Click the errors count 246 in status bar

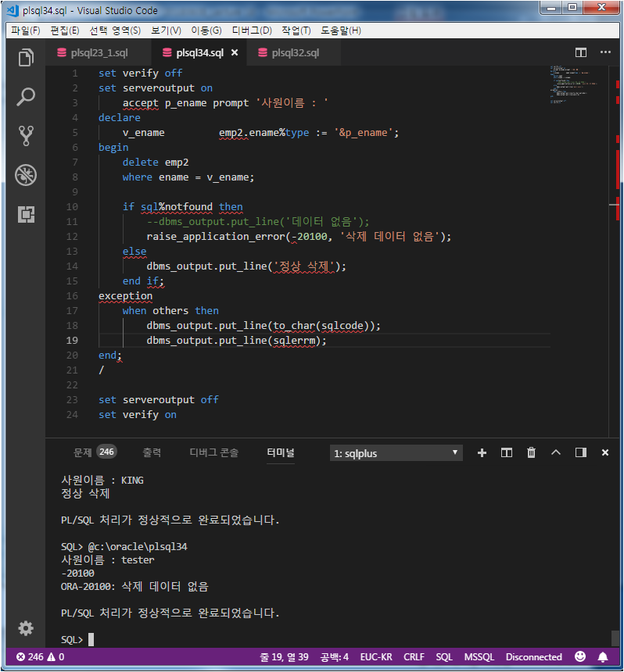[x=30, y=657]
